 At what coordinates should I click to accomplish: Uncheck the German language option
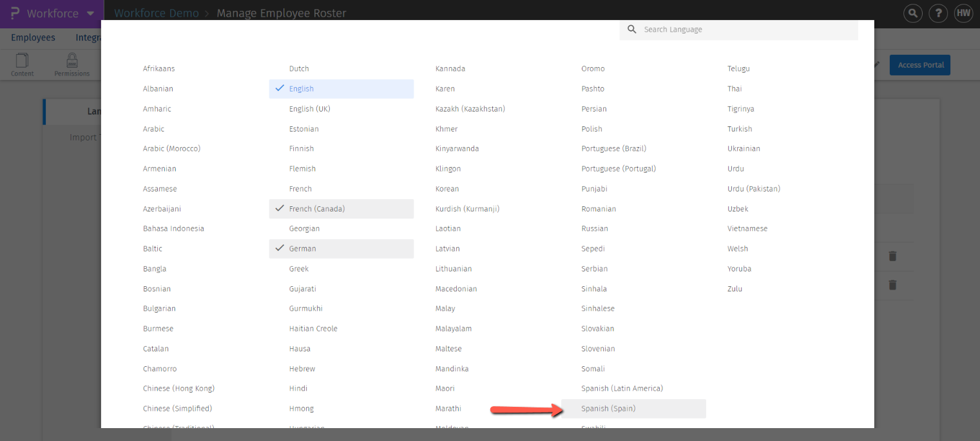pyautogui.click(x=341, y=249)
